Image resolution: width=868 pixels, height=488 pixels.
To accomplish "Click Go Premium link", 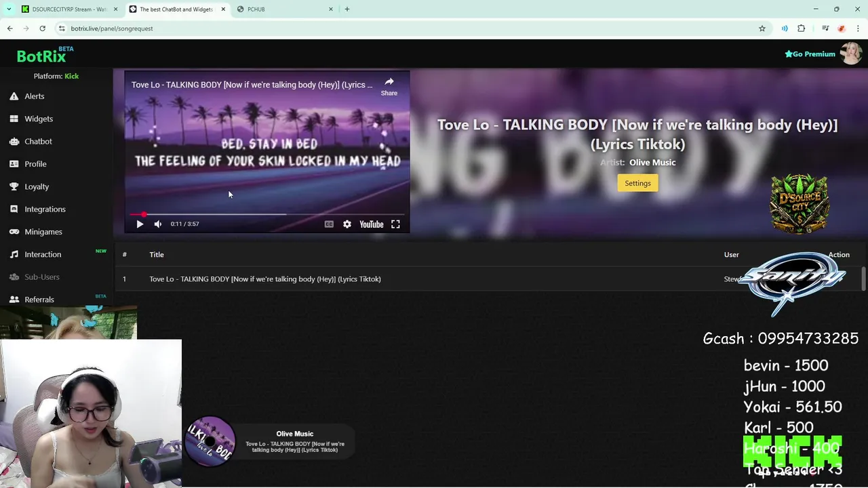I will (810, 54).
